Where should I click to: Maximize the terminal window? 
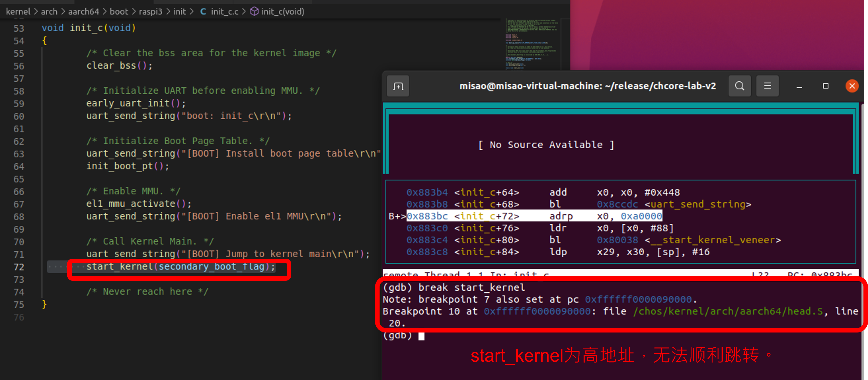coord(825,86)
